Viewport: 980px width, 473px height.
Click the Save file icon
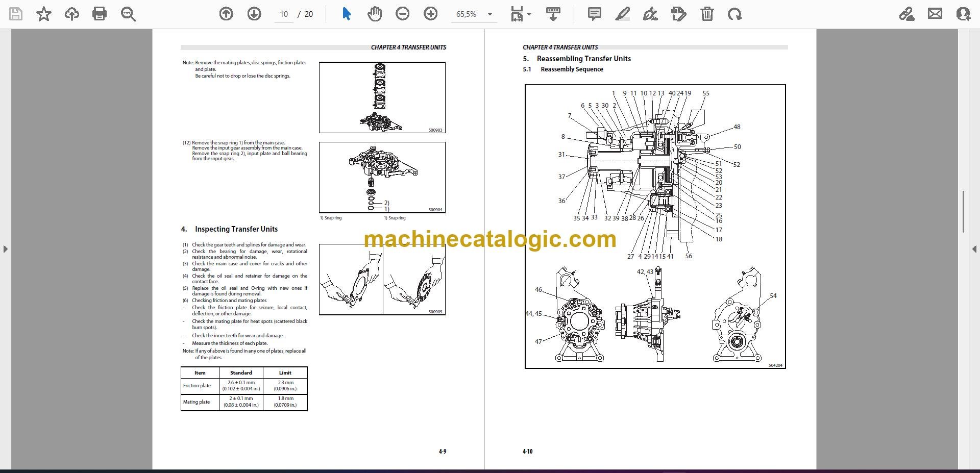click(x=16, y=14)
